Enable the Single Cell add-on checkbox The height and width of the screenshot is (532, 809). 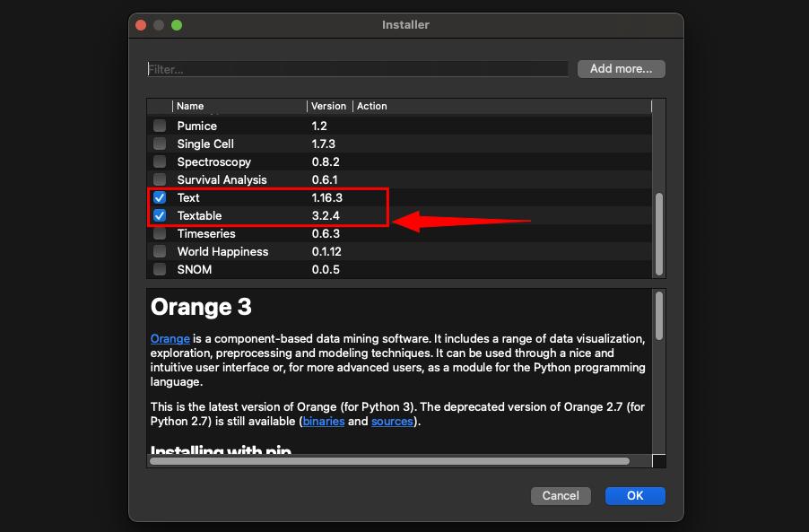click(160, 144)
